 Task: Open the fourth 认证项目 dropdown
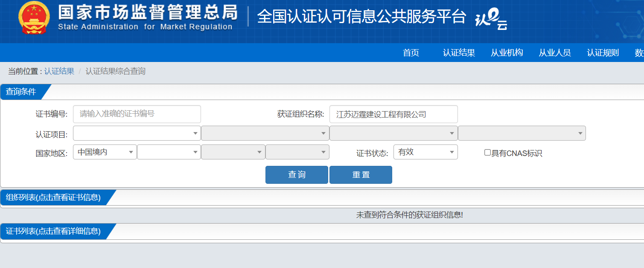(522, 133)
